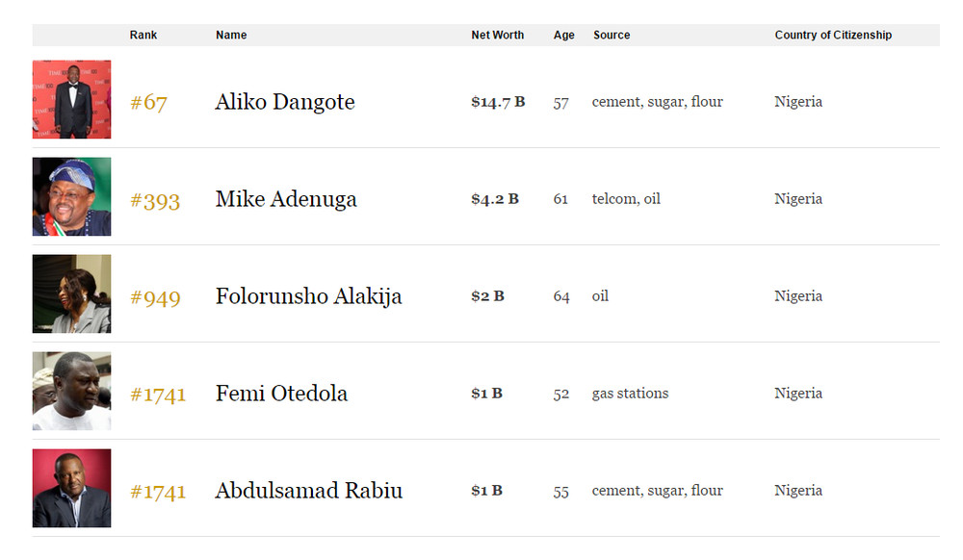Visit the Abdulsamad Rabiu name link
The image size is (963, 560).
[x=309, y=491]
